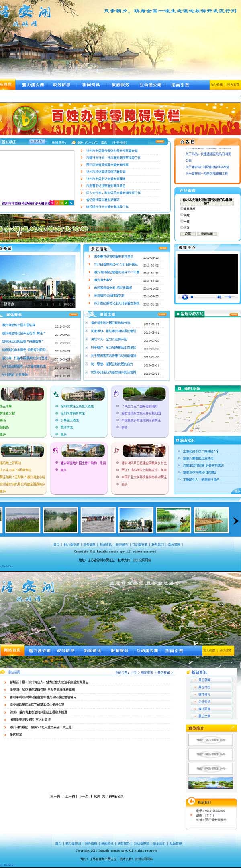
Task: Play the video in 视频中心 player
Action: coord(185,297)
